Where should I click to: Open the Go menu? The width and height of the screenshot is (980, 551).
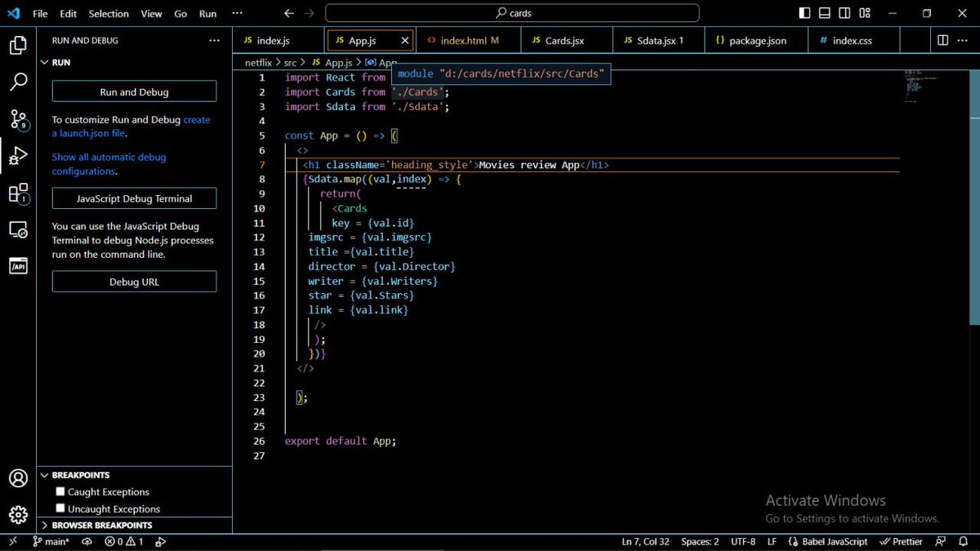pos(180,13)
